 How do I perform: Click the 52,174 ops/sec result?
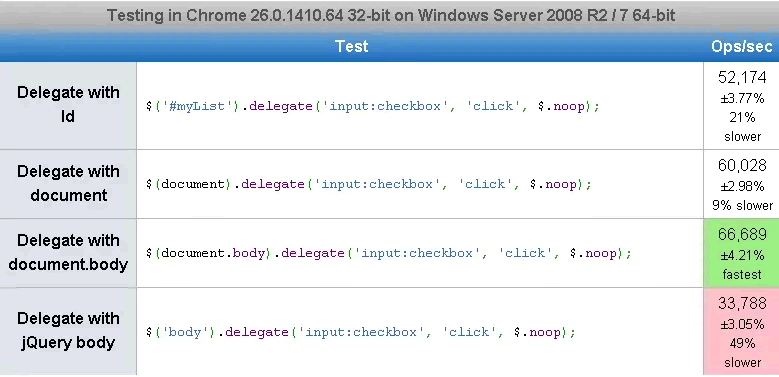click(742, 77)
